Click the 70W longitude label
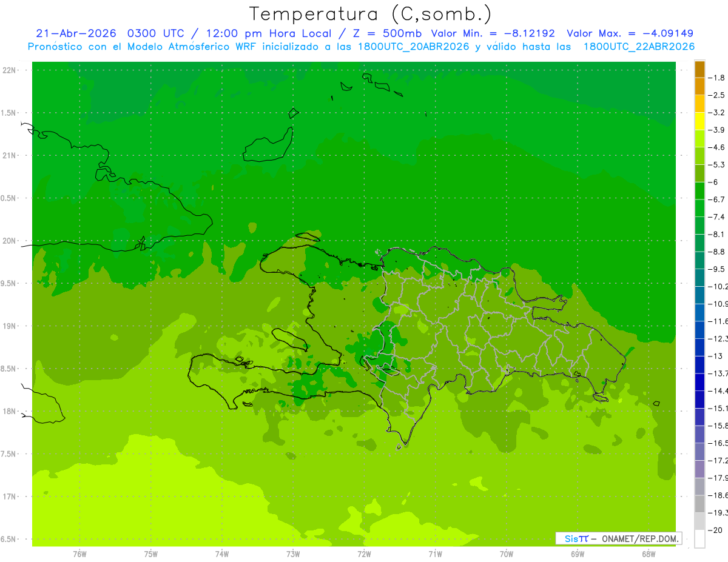 coord(507,554)
